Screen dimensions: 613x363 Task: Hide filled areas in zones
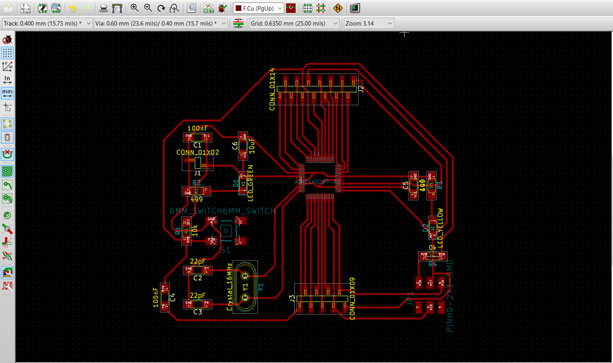click(7, 185)
